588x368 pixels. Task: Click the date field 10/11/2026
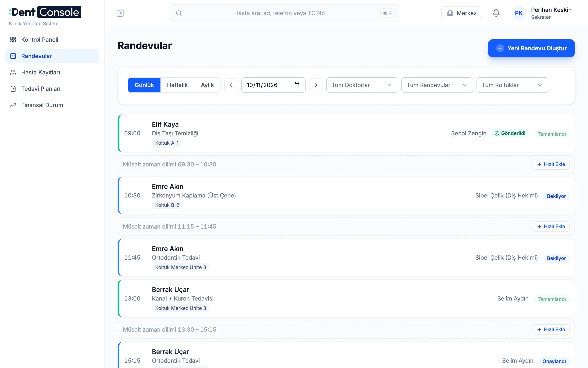tap(273, 85)
